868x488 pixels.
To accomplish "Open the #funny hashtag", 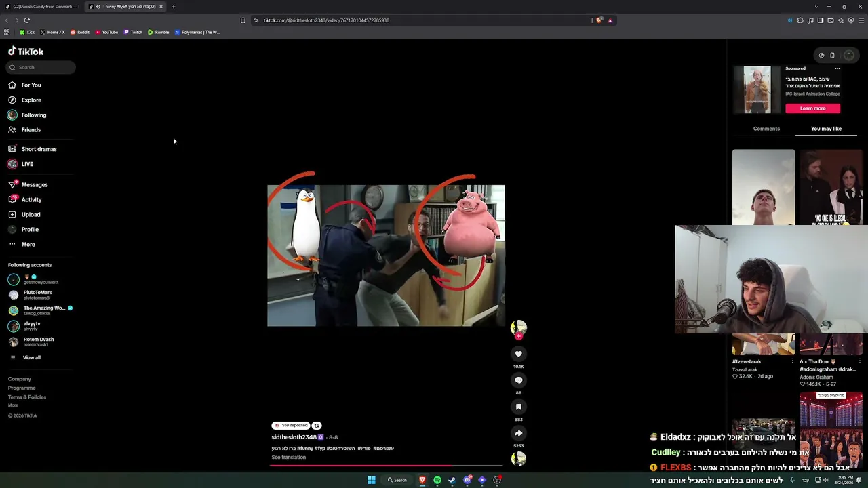I will tap(305, 449).
